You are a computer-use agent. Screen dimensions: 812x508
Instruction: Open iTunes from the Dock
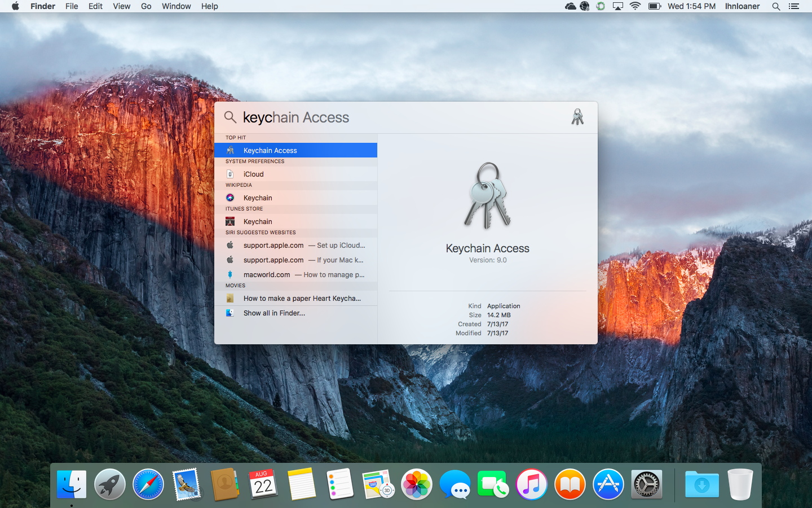pyautogui.click(x=532, y=484)
